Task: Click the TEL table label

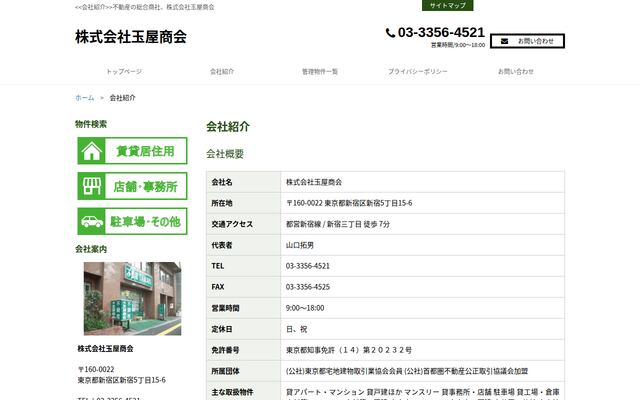Action: point(218,266)
